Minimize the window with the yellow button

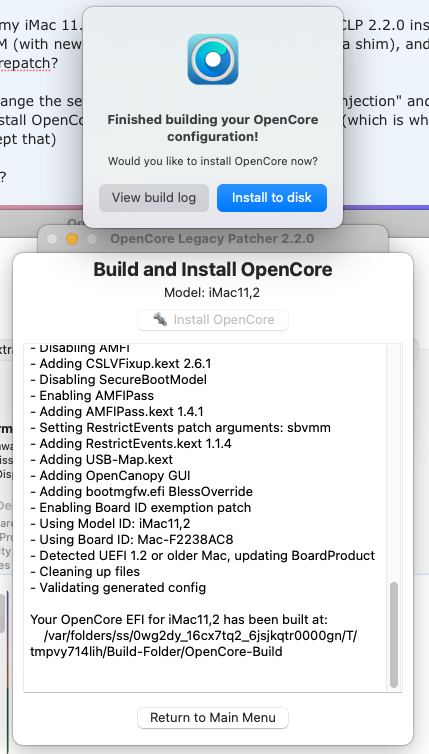(x=72, y=239)
